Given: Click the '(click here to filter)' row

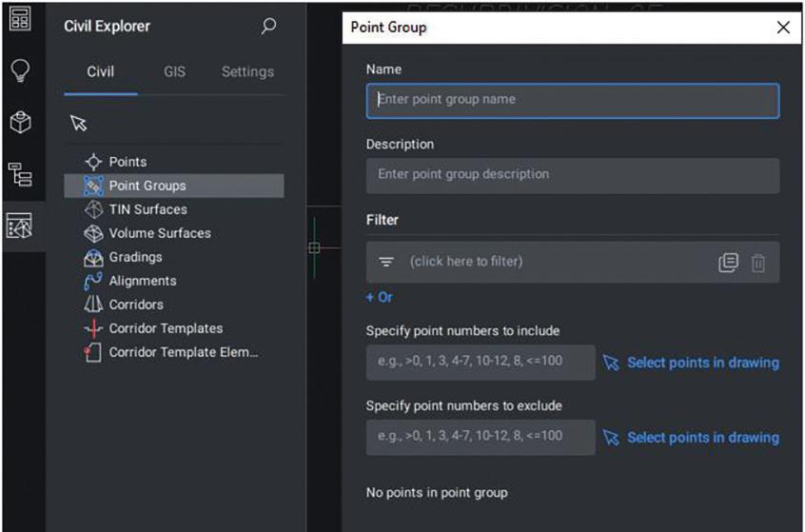Looking at the screenshot, I should coord(573,262).
